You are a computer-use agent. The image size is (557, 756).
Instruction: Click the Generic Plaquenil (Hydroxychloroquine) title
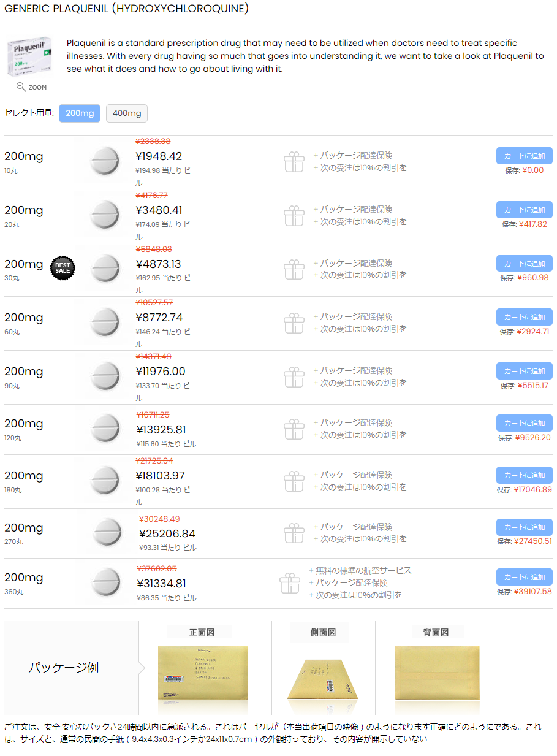tap(126, 9)
